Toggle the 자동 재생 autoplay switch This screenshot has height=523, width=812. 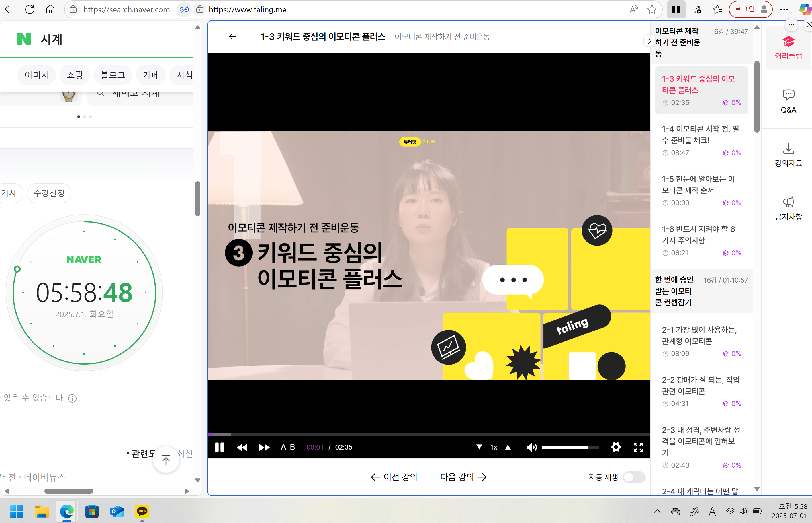(634, 477)
